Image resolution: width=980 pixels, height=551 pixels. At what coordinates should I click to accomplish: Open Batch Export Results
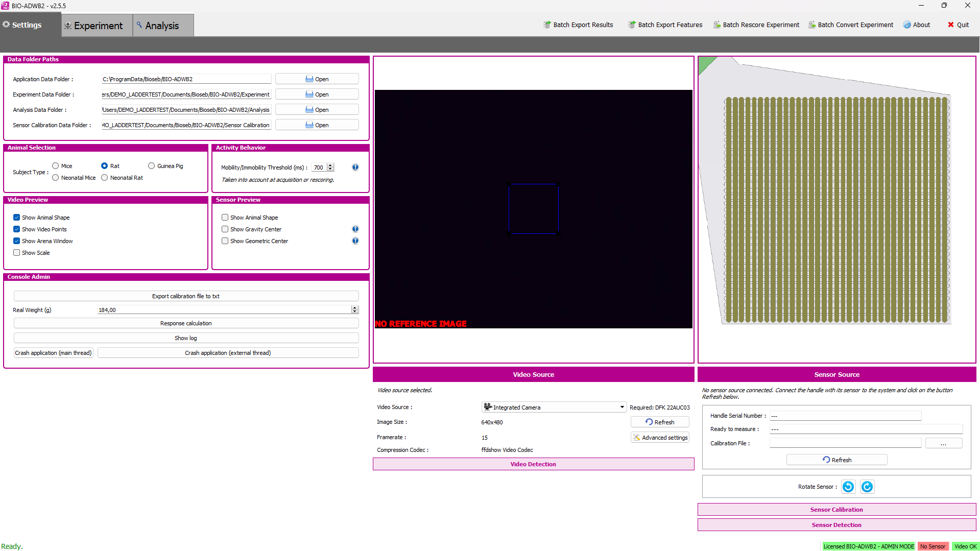point(578,25)
